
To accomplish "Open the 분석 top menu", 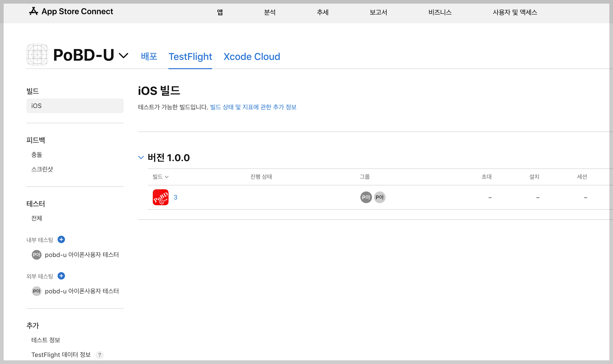I will click(270, 12).
